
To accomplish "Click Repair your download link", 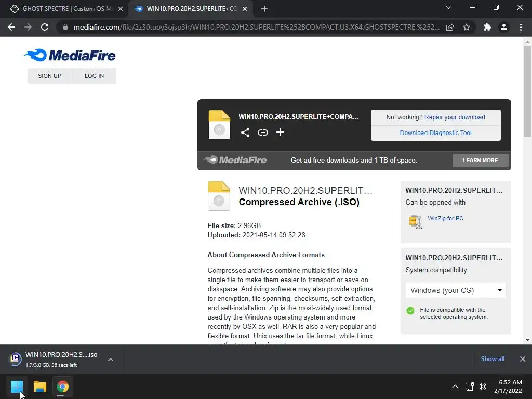I will 455,117.
